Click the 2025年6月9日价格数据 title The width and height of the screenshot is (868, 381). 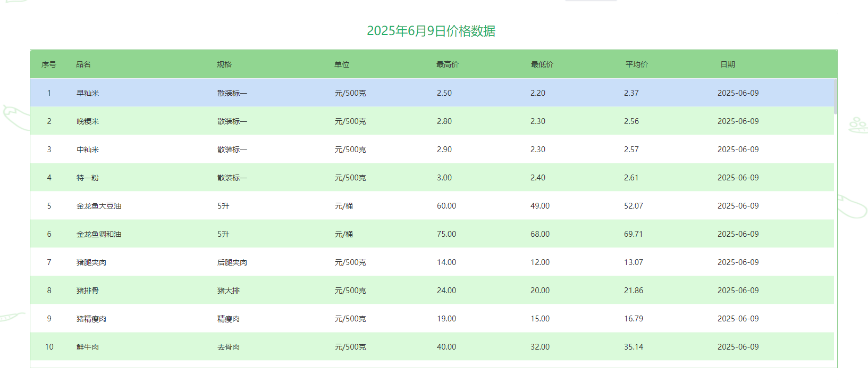(431, 31)
